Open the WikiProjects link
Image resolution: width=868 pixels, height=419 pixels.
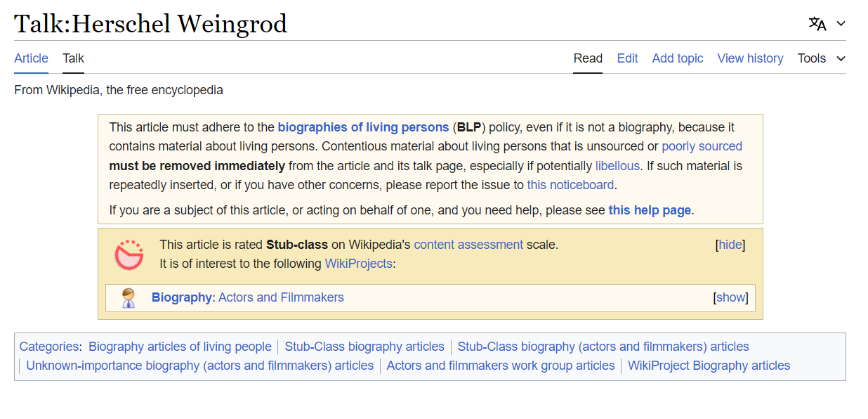coord(358,264)
